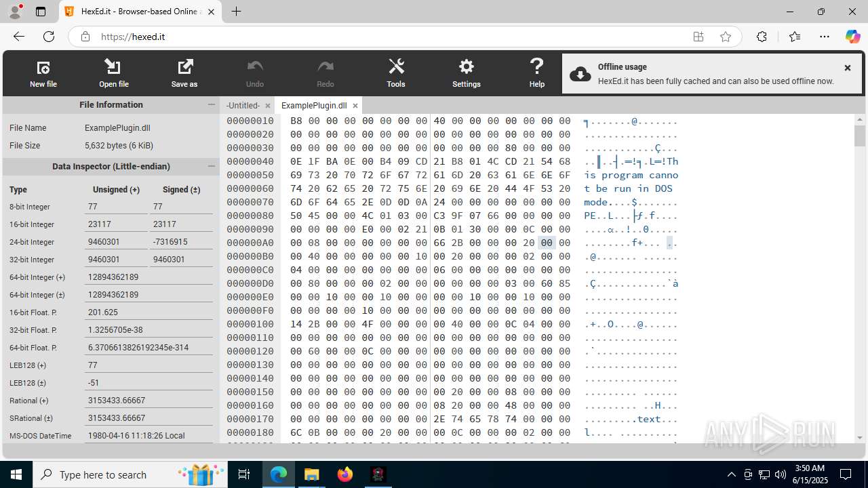Open file using the toolbar button

[x=114, y=73]
